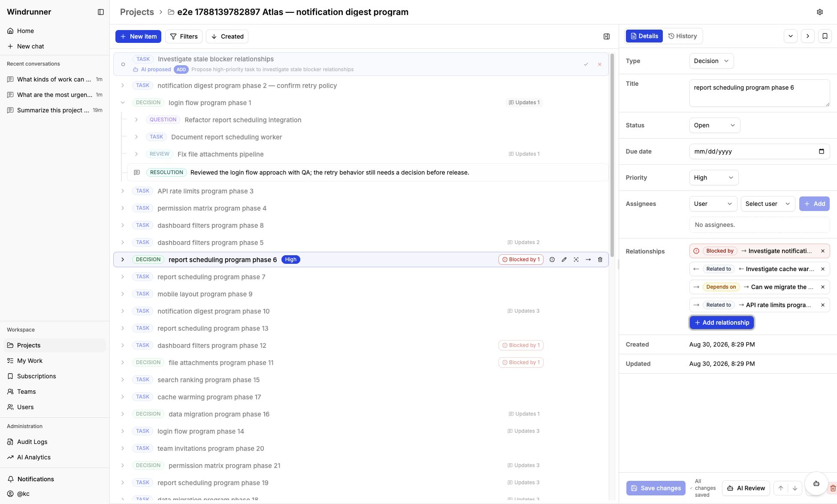Screen dimensions: 837x504
Task: Go to Home in sidebar
Action: [x=54, y=31]
